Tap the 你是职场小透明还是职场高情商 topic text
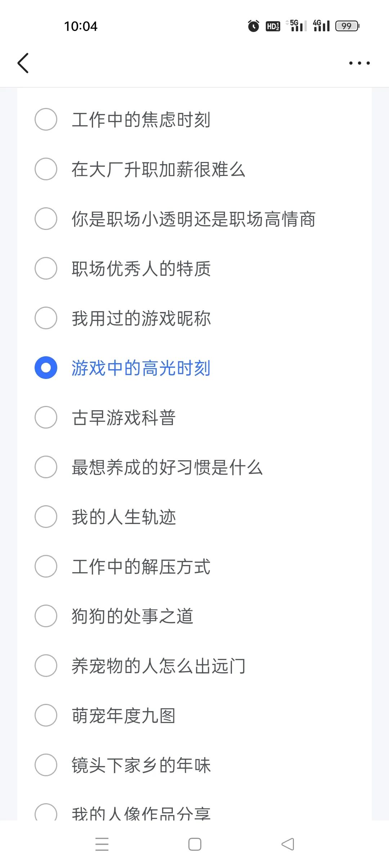389x868 pixels. [193, 219]
